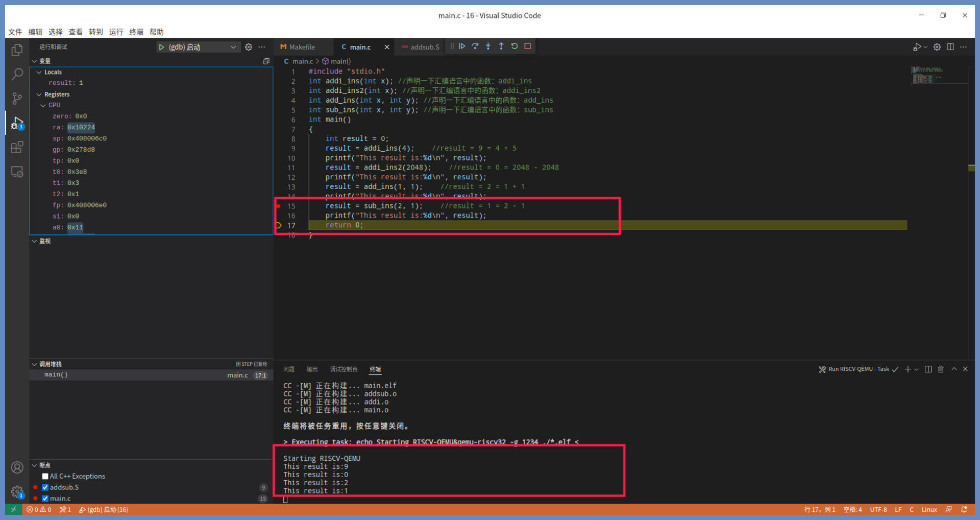Switch to the 调试控制台 panel tab
Screen dimensions: 980x520
[344, 369]
